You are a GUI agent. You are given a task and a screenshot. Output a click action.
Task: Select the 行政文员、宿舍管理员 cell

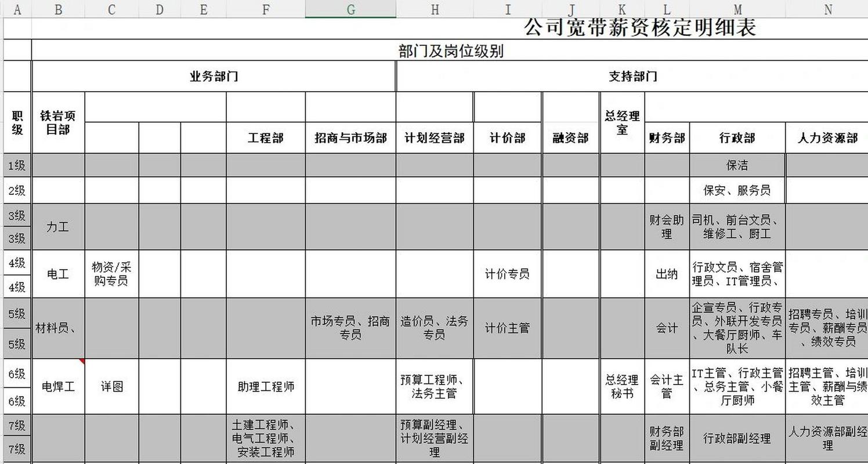[x=737, y=274]
